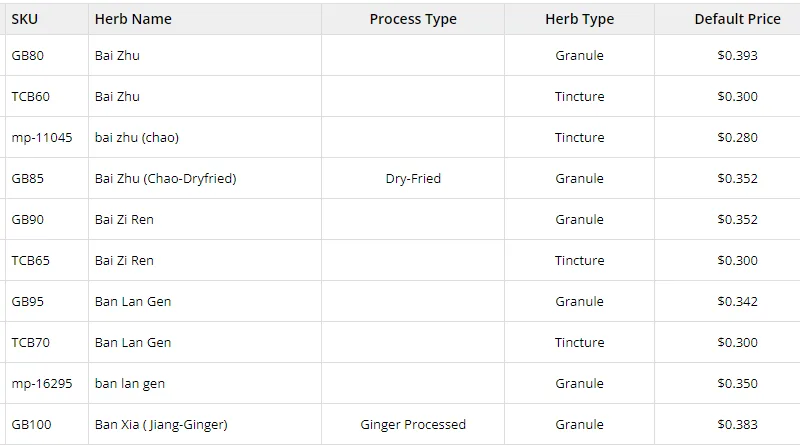This screenshot has width=800, height=446.
Task: Click the Herb Name column header
Action: (133, 19)
